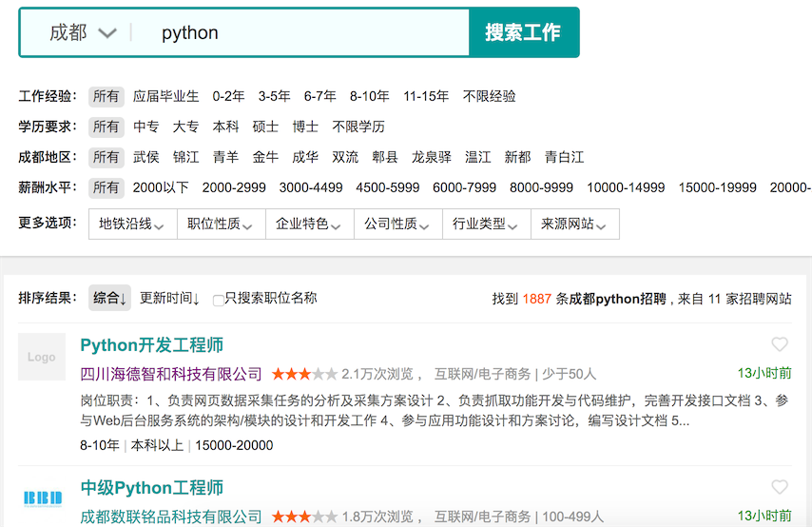This screenshot has height=527, width=812.
Task: Enable 只搜索职位名称 checkbox
Action: pos(219,300)
